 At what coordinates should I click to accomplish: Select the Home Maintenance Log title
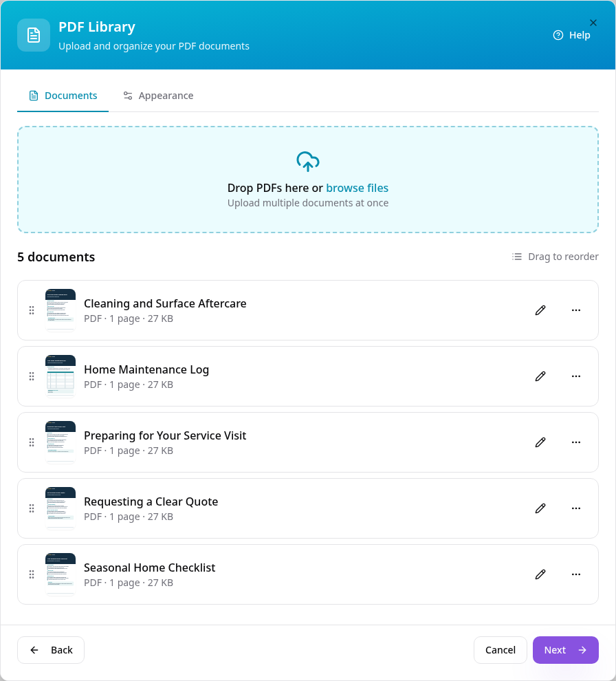(146, 369)
